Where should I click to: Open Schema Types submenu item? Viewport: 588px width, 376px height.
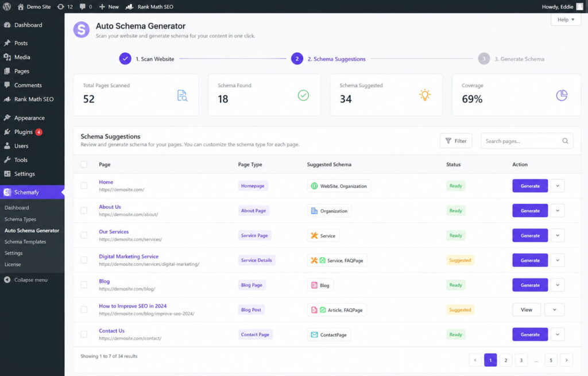pyautogui.click(x=20, y=219)
